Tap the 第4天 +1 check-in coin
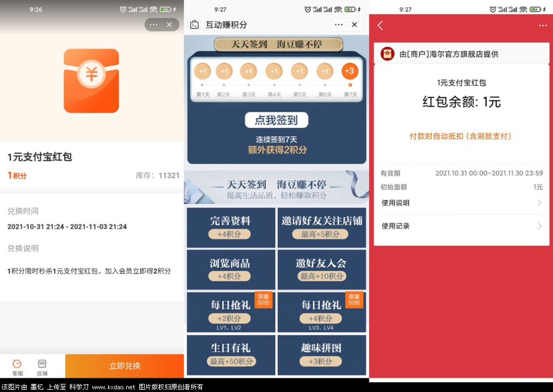553x392 pixels. pyautogui.click(x=274, y=71)
